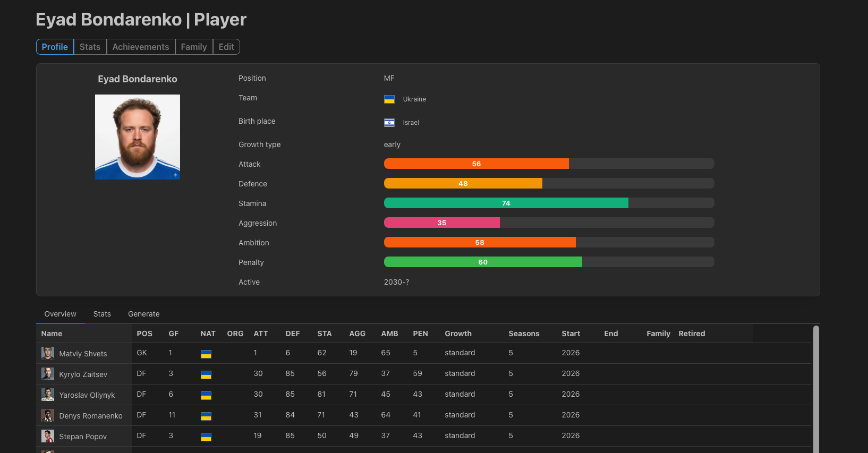Sort table by Seasons column header
868x453 pixels.
coord(524,334)
